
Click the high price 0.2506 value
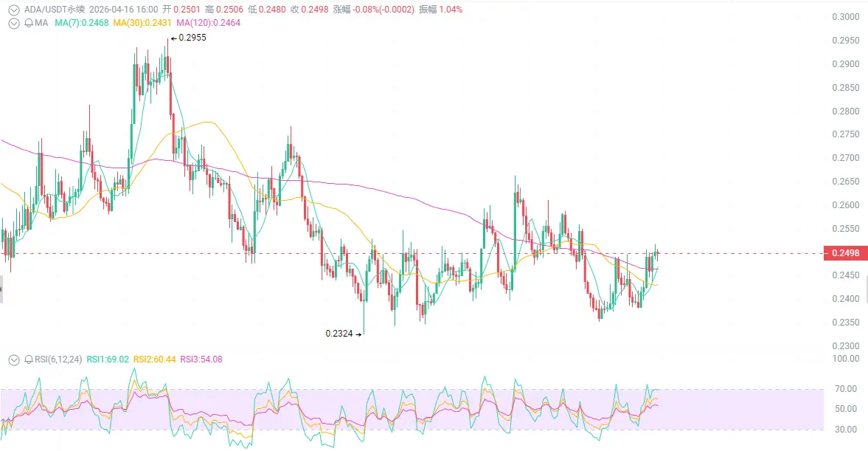point(229,10)
